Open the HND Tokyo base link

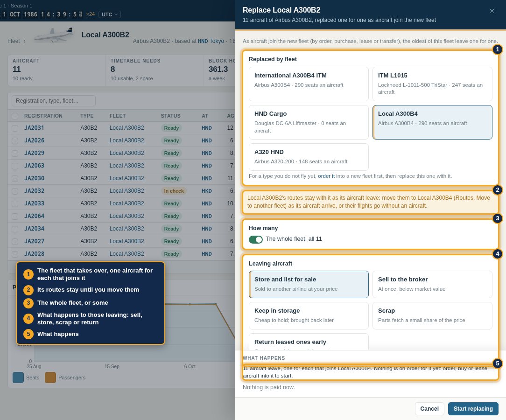pos(211,41)
